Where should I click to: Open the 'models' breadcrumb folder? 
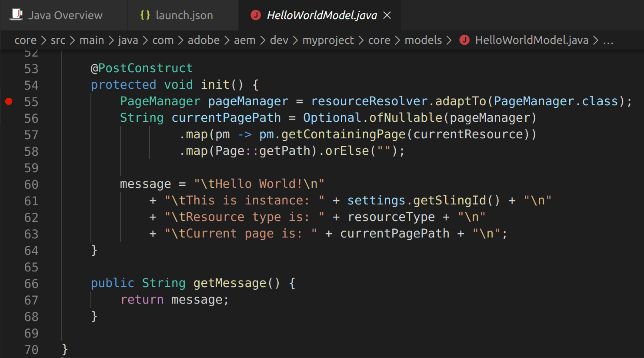click(423, 40)
